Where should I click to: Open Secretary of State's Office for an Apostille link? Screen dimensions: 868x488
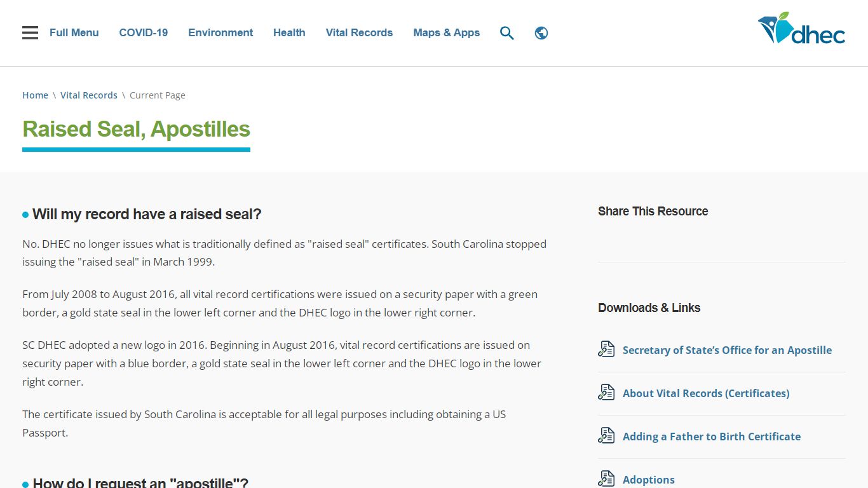click(727, 350)
